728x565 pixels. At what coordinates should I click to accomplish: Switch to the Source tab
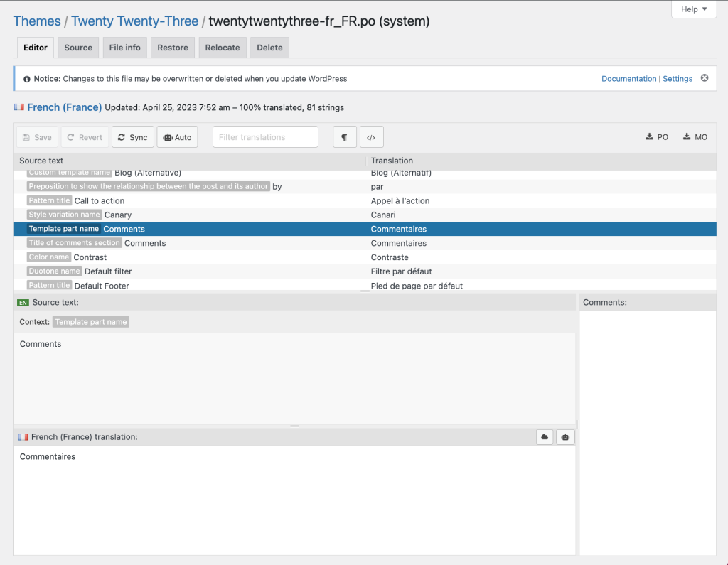78,48
